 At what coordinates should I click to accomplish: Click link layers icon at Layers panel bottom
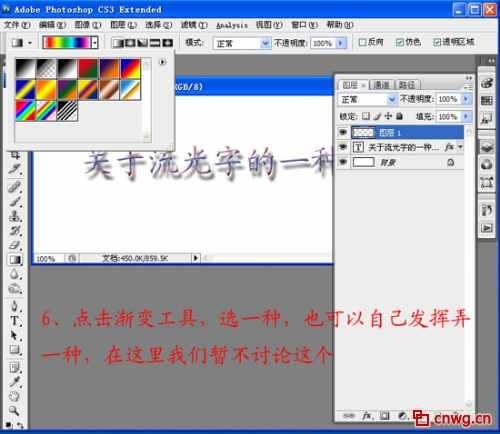pyautogui.click(x=349, y=416)
